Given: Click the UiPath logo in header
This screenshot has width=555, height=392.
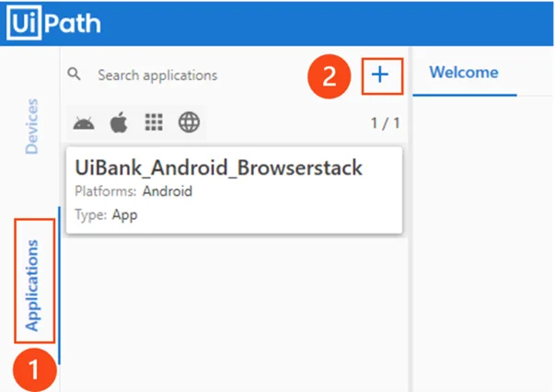Looking at the screenshot, I should [x=53, y=22].
